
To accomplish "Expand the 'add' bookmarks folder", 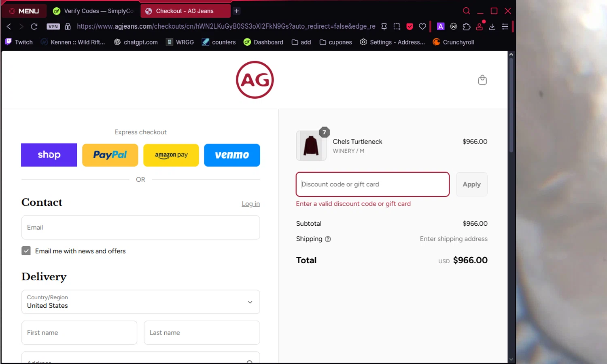I will point(301,42).
